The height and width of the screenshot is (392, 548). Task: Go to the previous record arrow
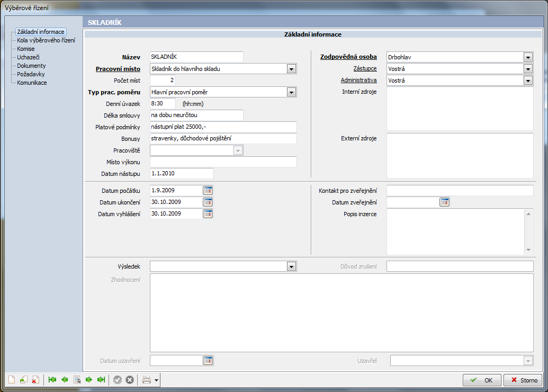tap(65, 380)
